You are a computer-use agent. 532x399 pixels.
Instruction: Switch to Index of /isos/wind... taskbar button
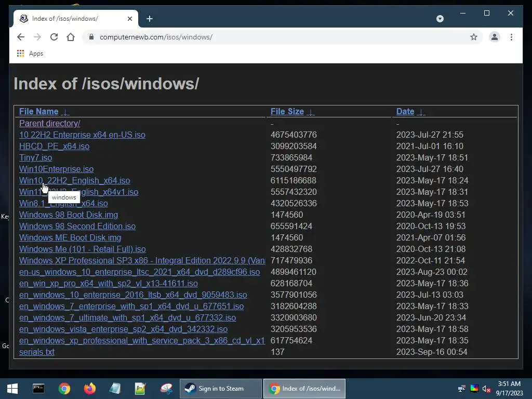tap(304, 389)
